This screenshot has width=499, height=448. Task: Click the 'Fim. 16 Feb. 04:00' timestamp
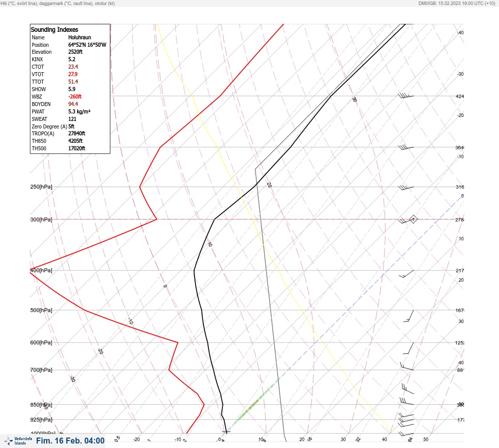70,441
